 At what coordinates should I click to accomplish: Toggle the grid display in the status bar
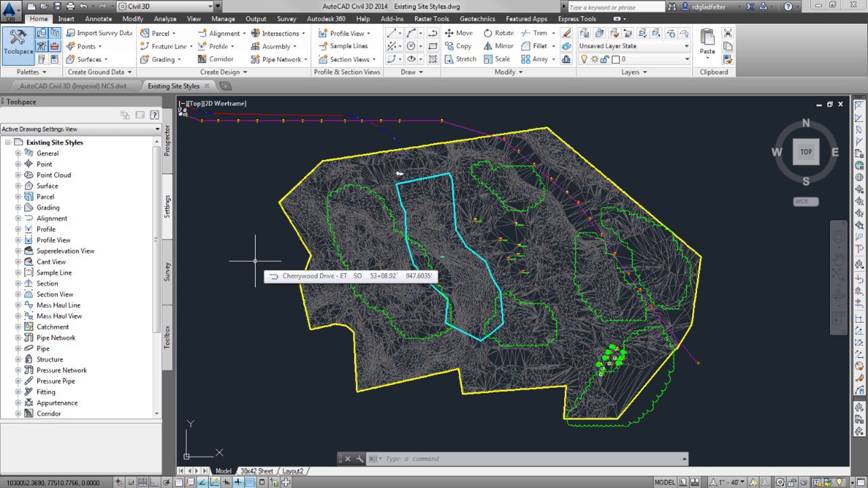pos(142,482)
